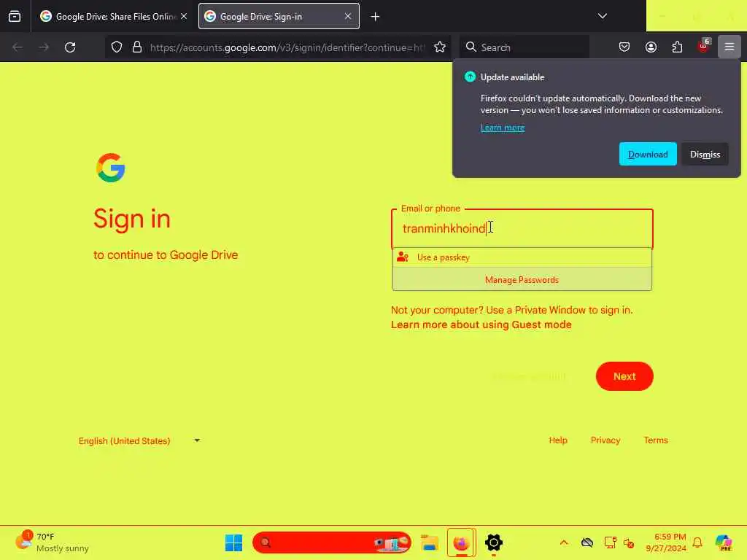Close the Google Drive: Share Files Online tab
This screenshot has height=560, width=747.
tap(184, 16)
